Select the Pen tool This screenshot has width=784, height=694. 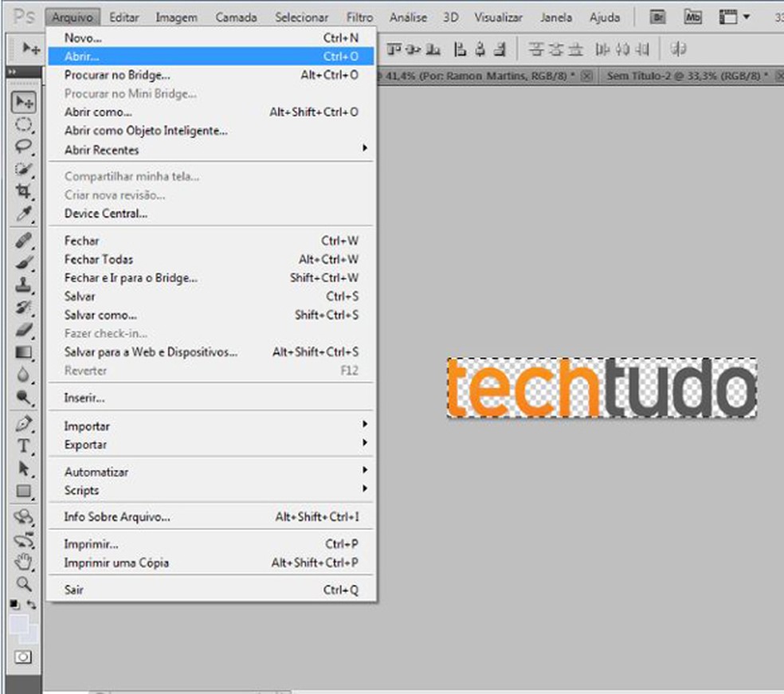[x=23, y=424]
